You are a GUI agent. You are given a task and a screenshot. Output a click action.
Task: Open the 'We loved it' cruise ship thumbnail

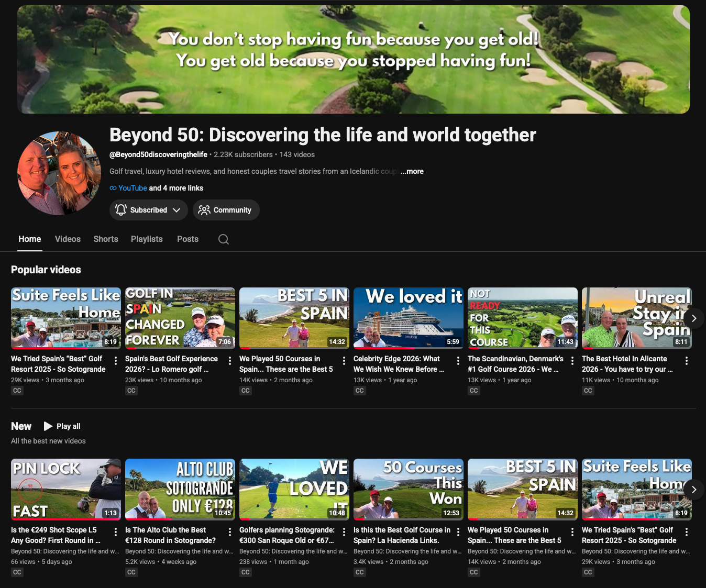tap(409, 318)
